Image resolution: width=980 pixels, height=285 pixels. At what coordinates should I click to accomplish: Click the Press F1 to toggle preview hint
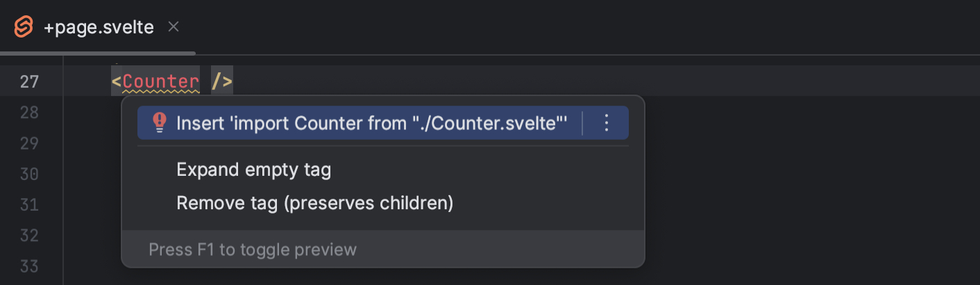253,249
